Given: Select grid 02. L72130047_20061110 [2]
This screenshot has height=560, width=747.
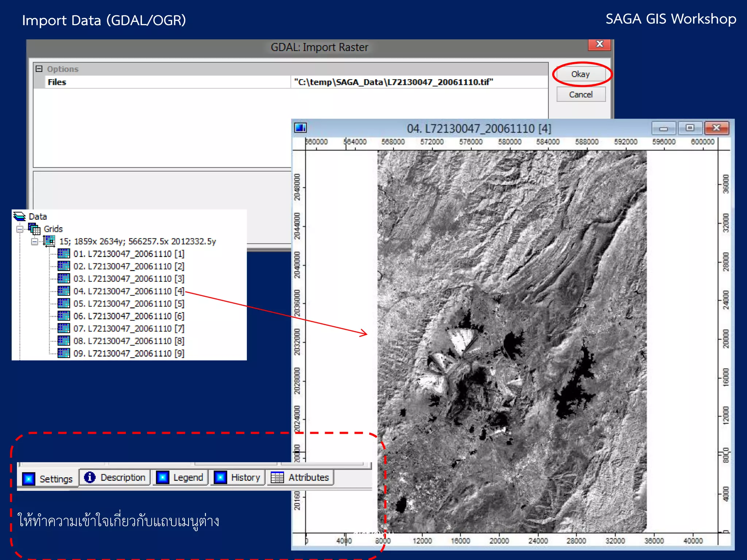Looking at the screenshot, I should tap(129, 266).
